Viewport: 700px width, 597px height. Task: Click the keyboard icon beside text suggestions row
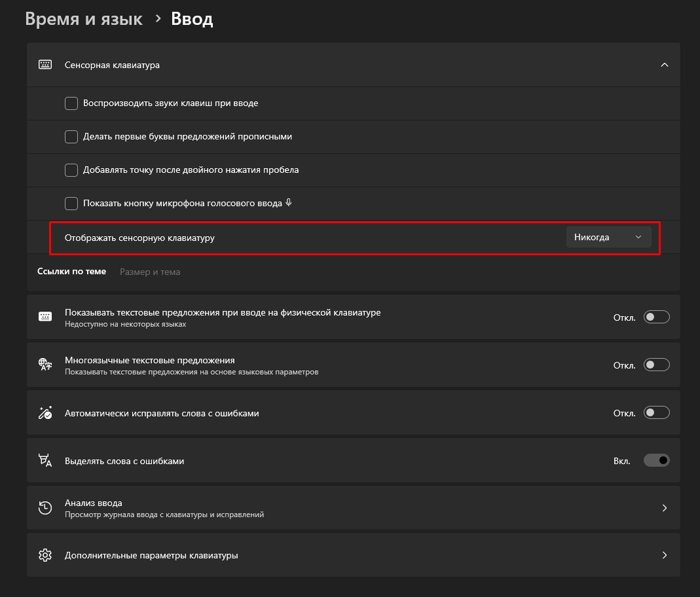click(x=45, y=317)
